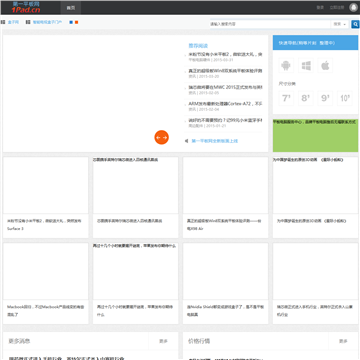
Task: Click the register link beside 登录
Action: (x=337, y=7)
